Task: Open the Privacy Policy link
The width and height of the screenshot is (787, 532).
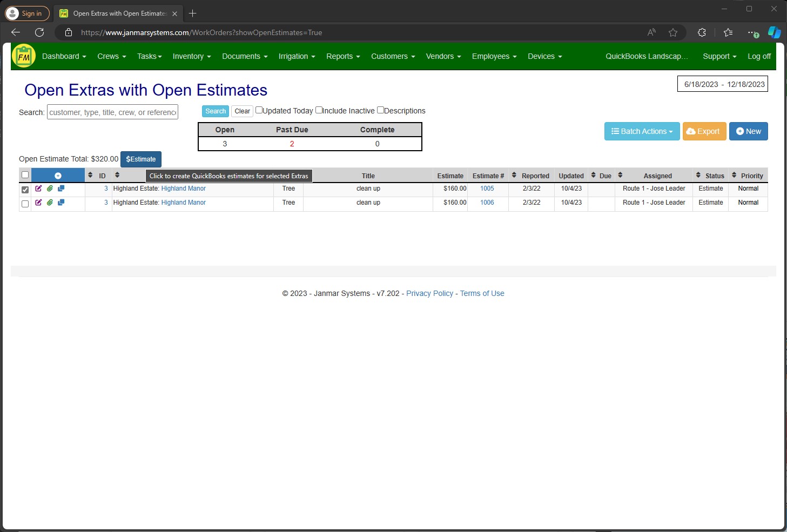Action: [x=429, y=293]
